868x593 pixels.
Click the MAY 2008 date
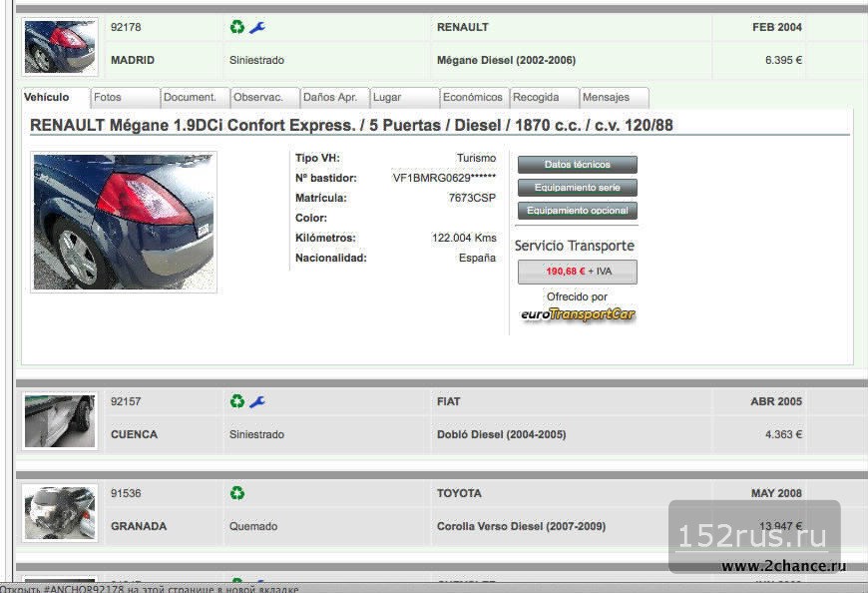coord(776,493)
